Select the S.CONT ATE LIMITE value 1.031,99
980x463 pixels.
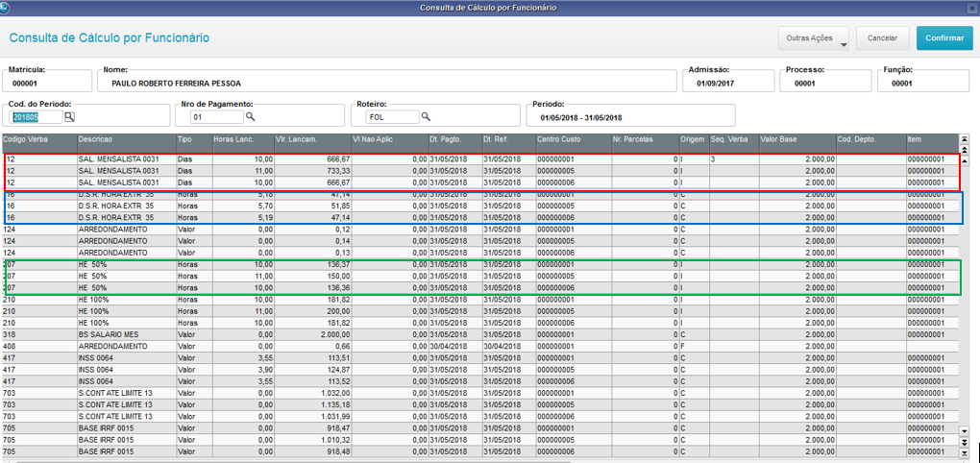(312, 416)
